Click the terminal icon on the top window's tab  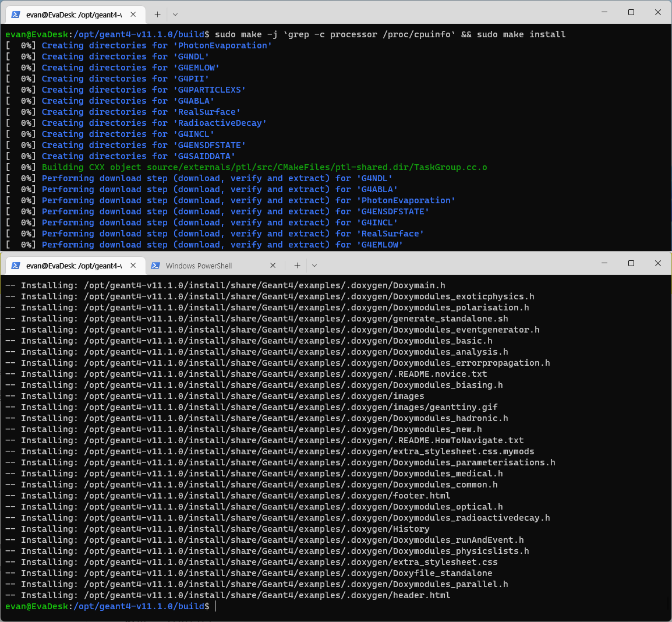point(16,14)
